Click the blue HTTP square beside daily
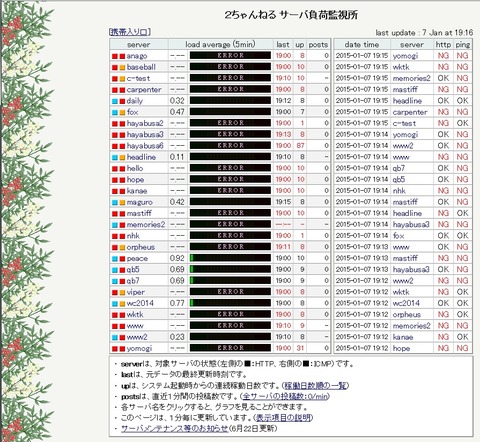 (115, 101)
